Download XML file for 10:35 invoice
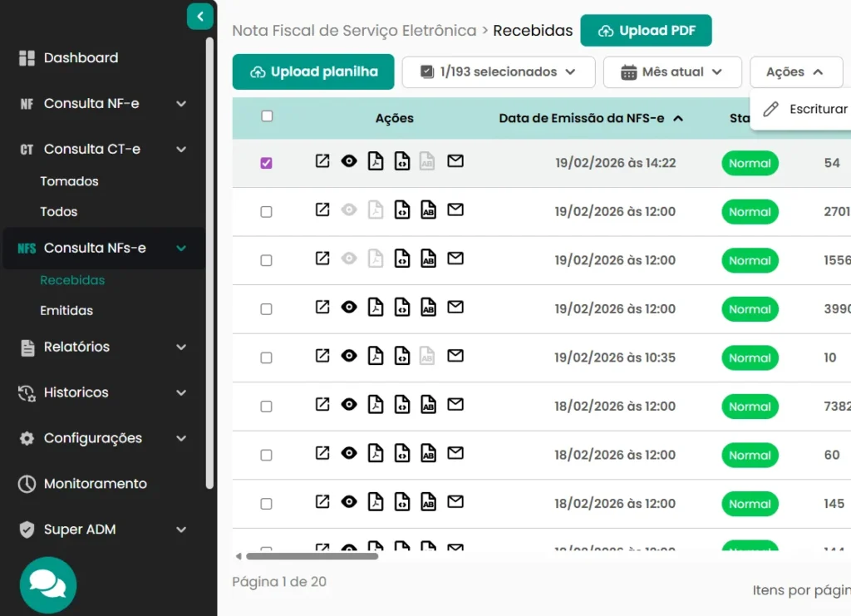The image size is (851, 616). click(401, 357)
